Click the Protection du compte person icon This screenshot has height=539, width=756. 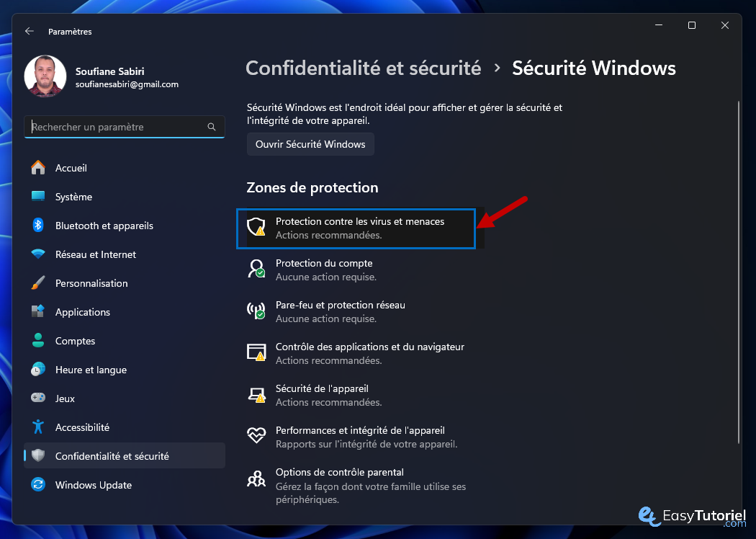pos(256,269)
